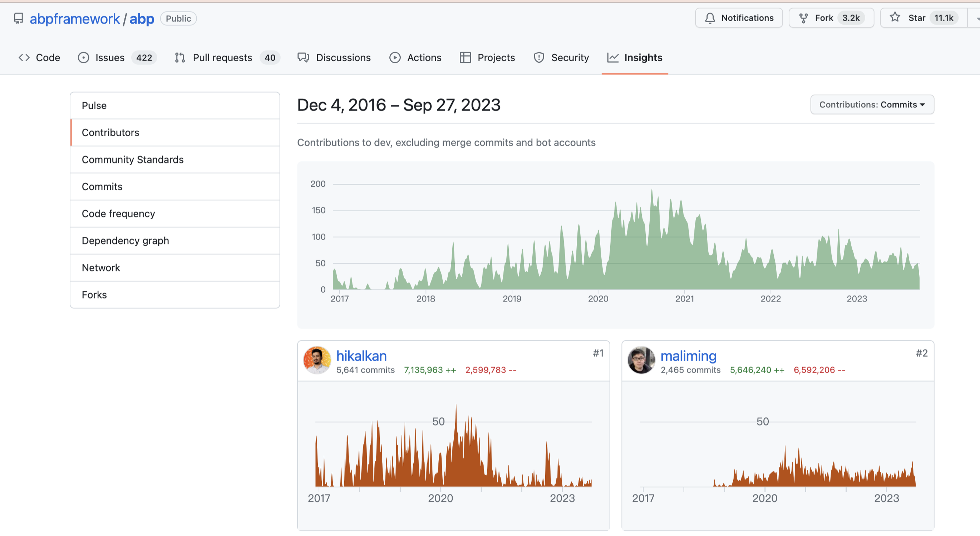
Task: Open Network in the sidebar
Action: click(x=175, y=267)
